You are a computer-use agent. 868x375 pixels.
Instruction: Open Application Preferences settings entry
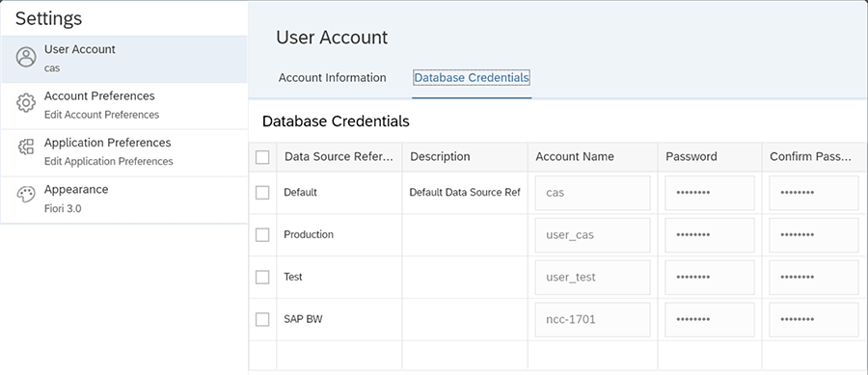pyautogui.click(x=124, y=152)
